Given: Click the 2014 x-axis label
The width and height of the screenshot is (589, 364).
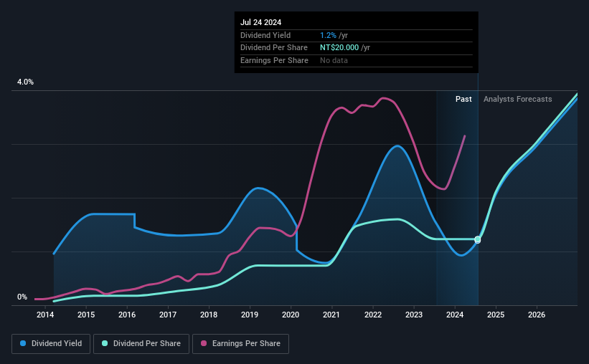Looking at the screenshot, I should pyautogui.click(x=45, y=315).
